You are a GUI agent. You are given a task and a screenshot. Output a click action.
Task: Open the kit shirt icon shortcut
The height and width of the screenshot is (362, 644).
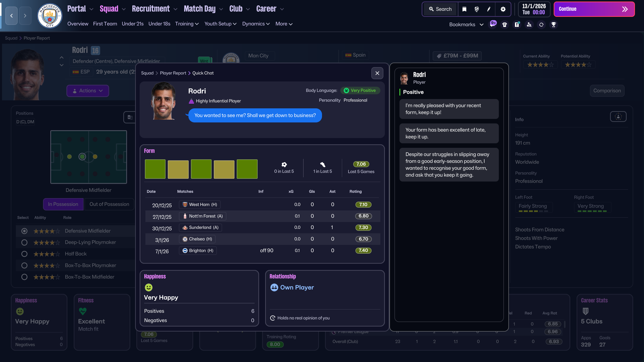click(x=505, y=25)
